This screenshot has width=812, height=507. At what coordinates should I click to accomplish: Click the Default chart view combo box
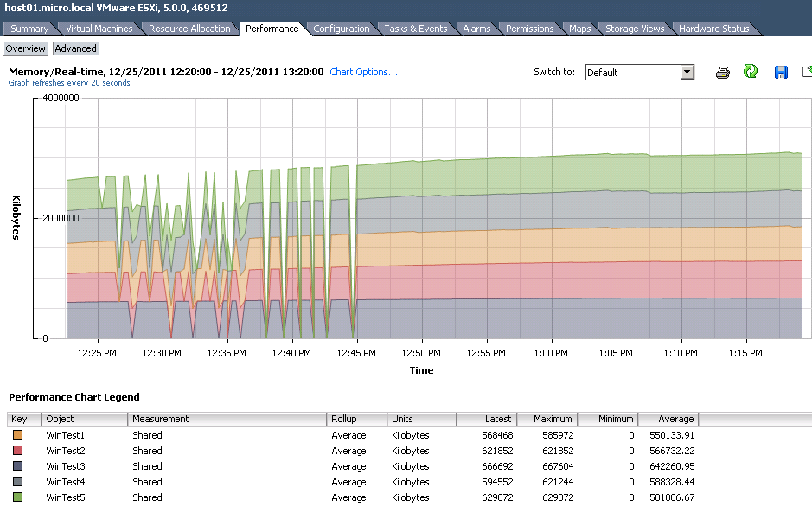[640, 72]
